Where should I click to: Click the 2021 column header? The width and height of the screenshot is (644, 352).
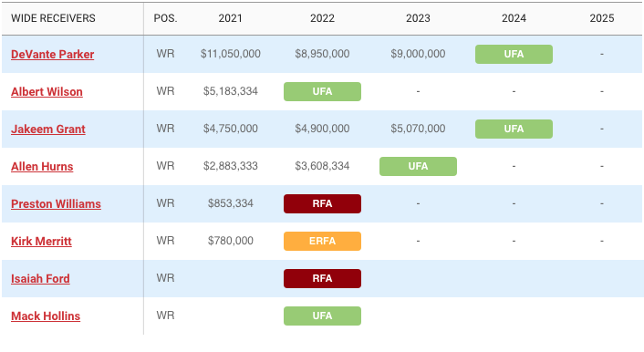tap(231, 18)
